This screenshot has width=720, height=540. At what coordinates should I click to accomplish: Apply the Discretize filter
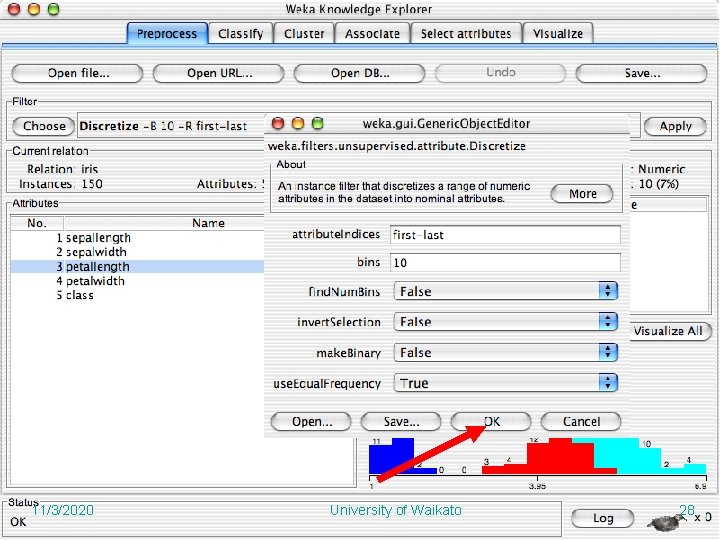coord(675,126)
